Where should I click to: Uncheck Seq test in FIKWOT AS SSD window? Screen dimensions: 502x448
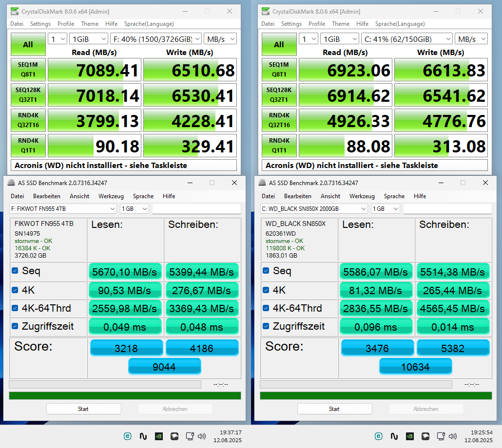point(15,271)
